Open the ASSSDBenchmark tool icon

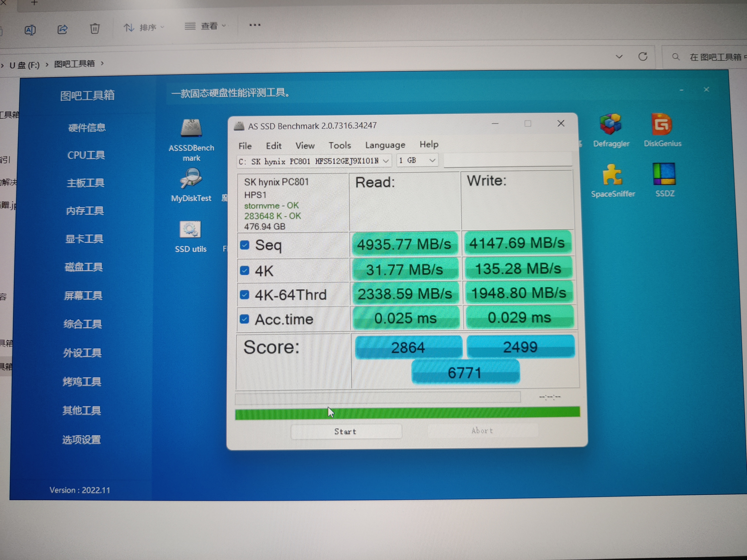(191, 128)
